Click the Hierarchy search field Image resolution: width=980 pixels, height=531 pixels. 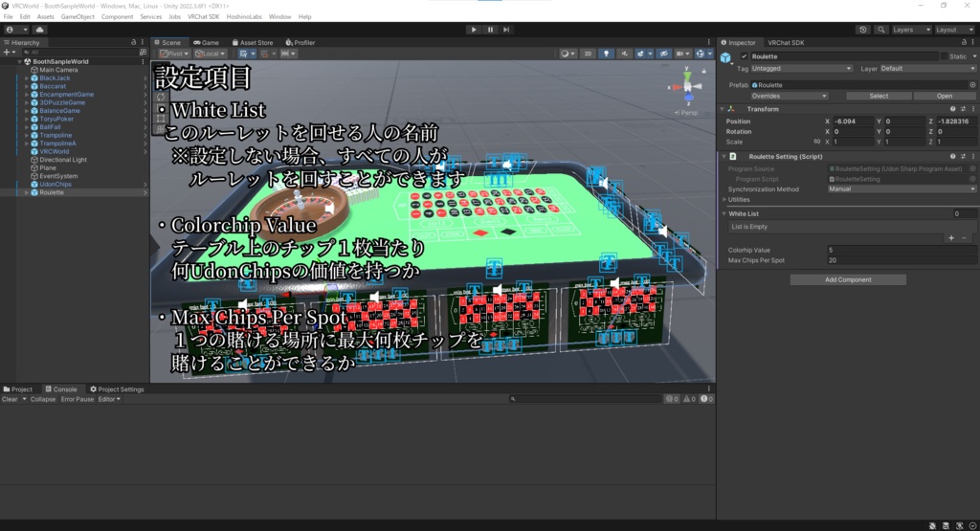click(78, 53)
